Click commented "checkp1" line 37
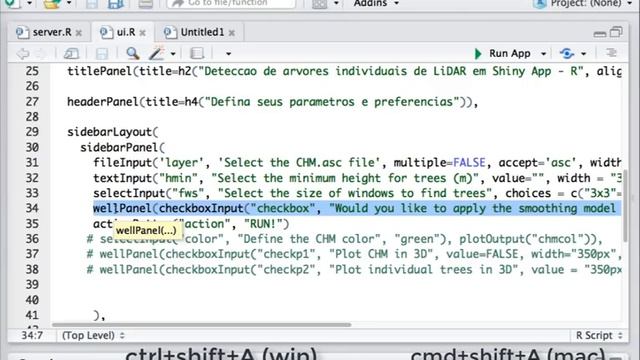640x360 pixels. 354,254
